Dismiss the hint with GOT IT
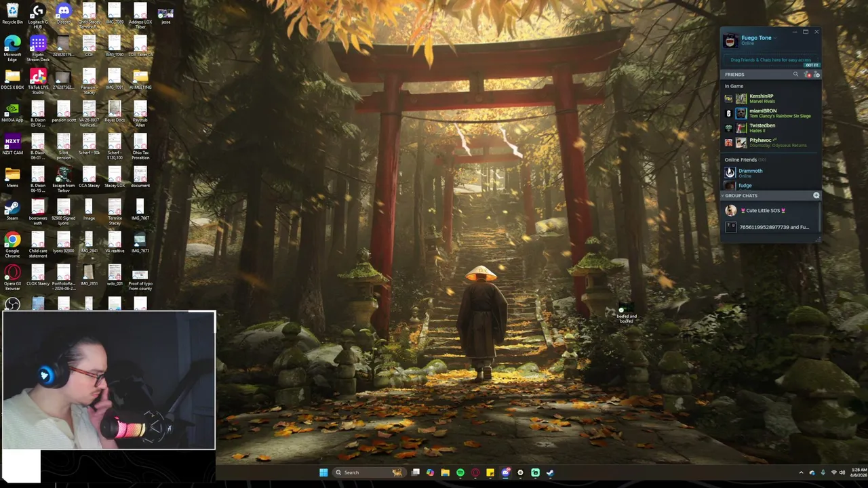Screen dimensions: 868x488 (x=812, y=65)
